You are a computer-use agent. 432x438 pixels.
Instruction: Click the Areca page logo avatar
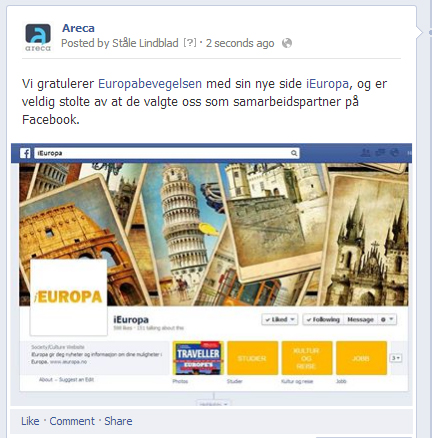pyautogui.click(x=38, y=37)
